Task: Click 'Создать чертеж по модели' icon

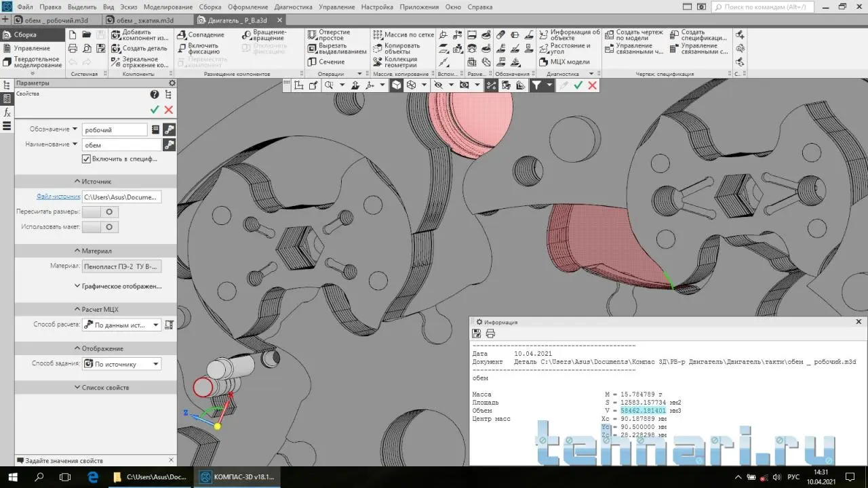Action: coord(609,35)
